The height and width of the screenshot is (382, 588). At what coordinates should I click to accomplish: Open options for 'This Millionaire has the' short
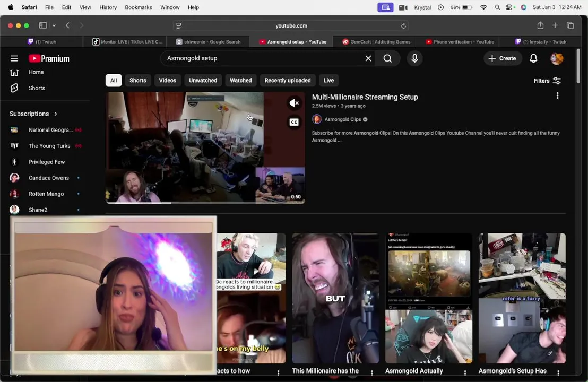(x=371, y=372)
